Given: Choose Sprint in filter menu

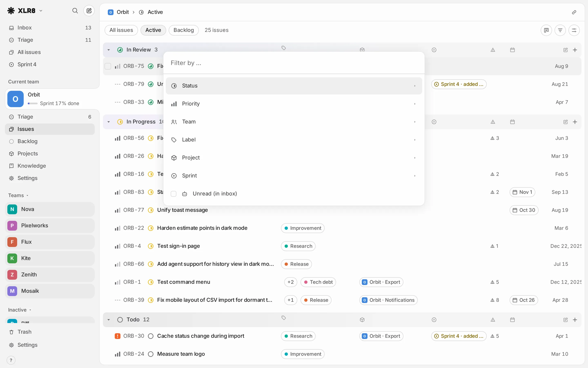Looking at the screenshot, I should click(294, 176).
